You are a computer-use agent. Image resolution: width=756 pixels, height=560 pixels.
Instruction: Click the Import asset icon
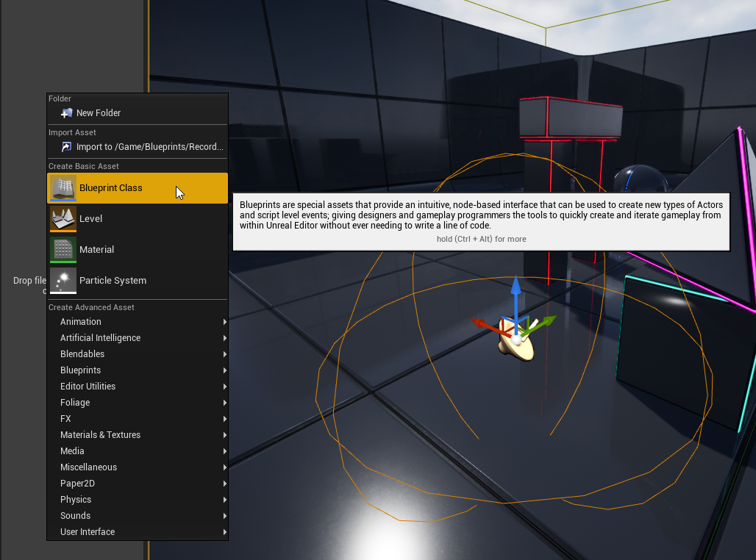[66, 147]
